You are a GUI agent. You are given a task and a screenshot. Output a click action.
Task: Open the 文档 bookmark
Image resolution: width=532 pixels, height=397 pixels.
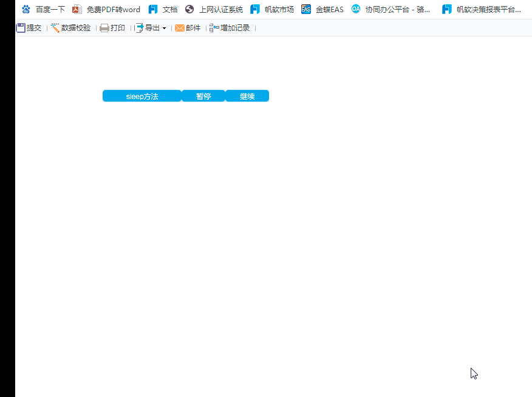[x=163, y=10]
